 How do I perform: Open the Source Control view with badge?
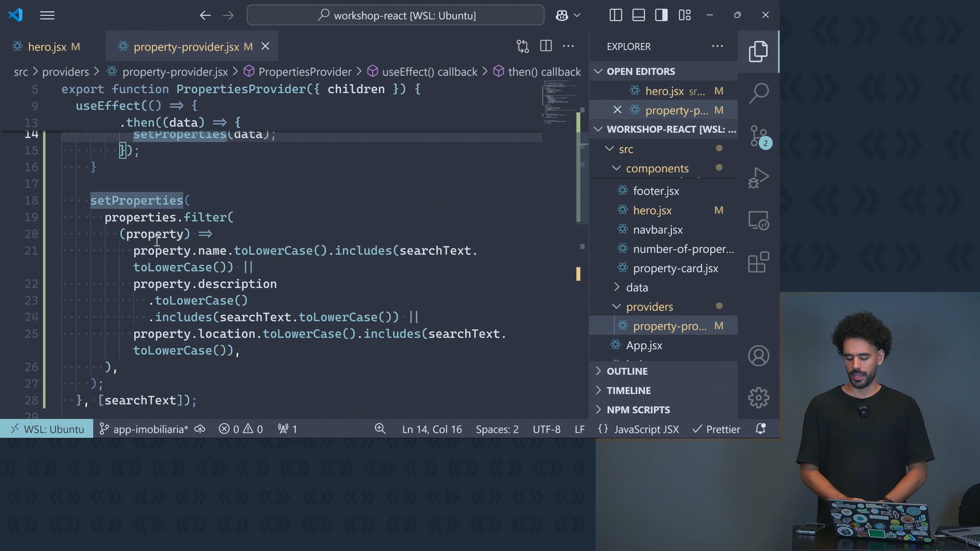tap(758, 136)
